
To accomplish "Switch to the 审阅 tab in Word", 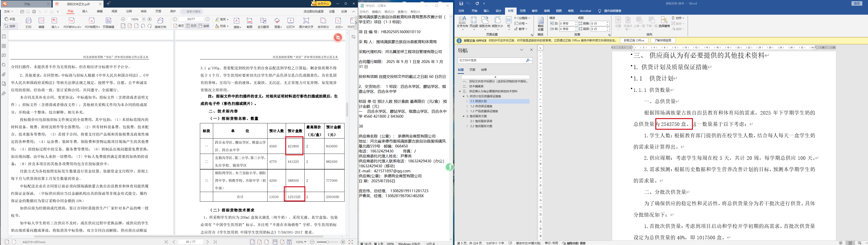I will pyautogui.click(x=547, y=11).
